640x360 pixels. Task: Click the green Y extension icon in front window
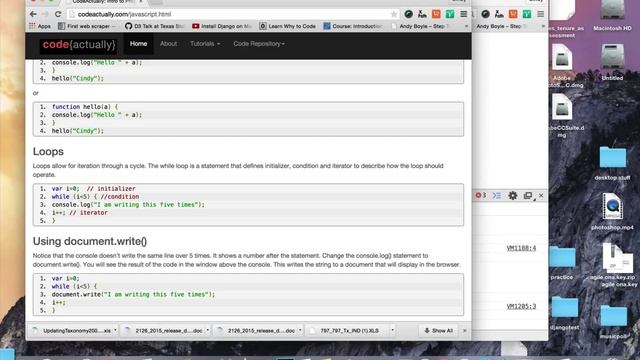(450, 14)
